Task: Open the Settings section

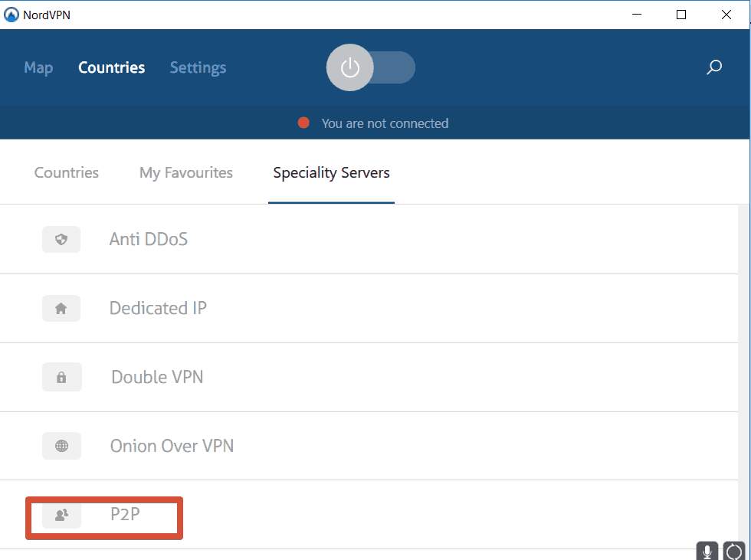Action: point(198,67)
